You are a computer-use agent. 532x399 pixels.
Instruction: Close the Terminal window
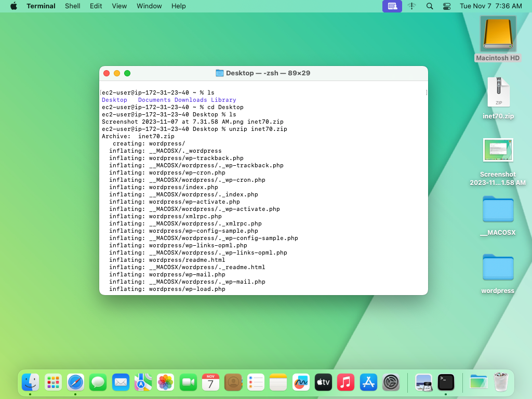pyautogui.click(x=107, y=73)
